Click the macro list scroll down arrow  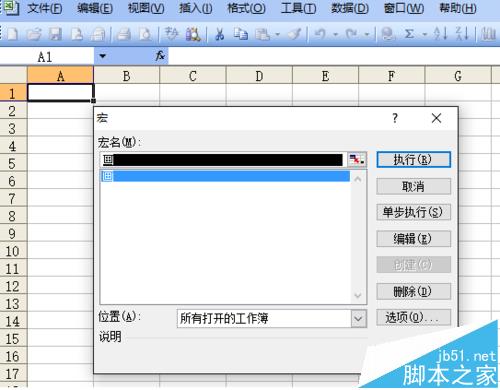tap(358, 295)
